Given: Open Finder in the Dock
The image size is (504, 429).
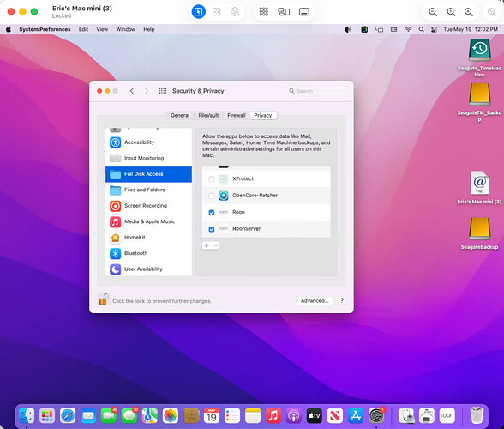Looking at the screenshot, I should pyautogui.click(x=27, y=415).
